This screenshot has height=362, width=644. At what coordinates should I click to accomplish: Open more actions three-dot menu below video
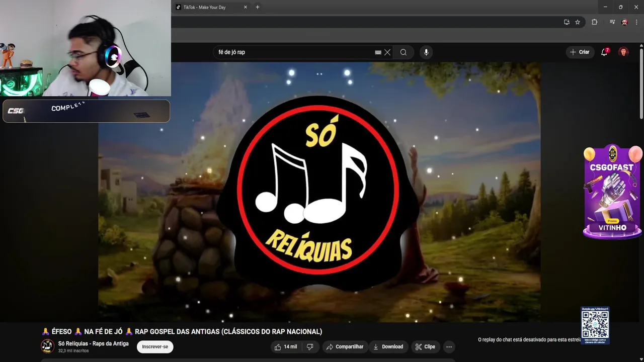(x=449, y=347)
